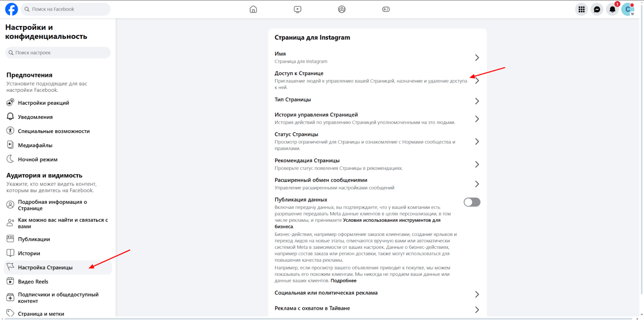Click the Facebook logo
The image size is (644, 321).
pos(11,9)
